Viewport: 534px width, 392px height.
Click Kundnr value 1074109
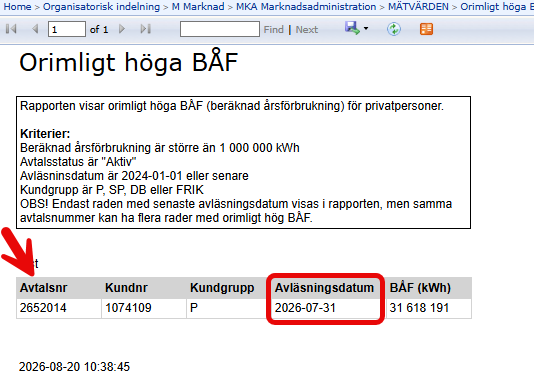point(128,308)
